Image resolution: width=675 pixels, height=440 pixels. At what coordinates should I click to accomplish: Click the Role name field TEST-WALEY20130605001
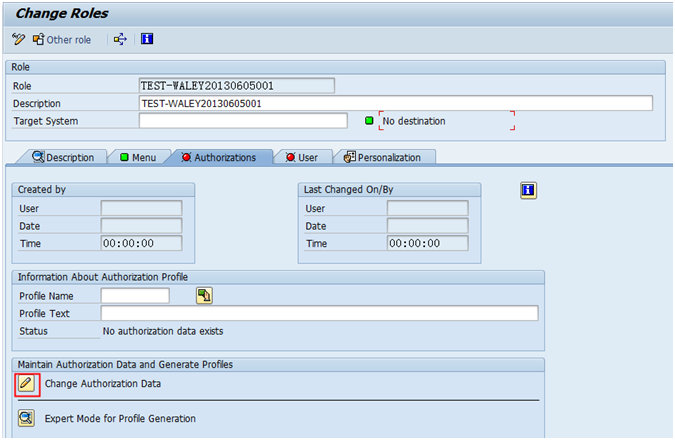click(236, 86)
